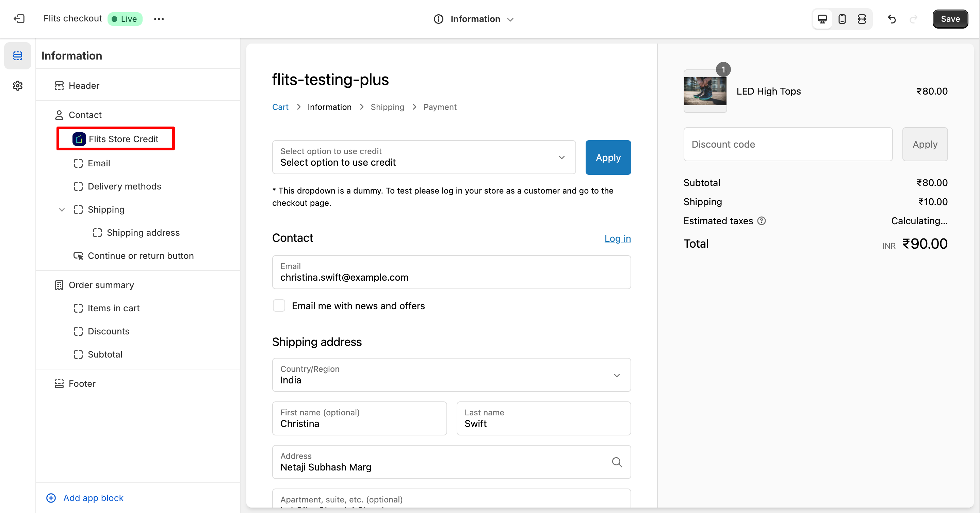
Task: Click Add app block
Action: (x=93, y=498)
